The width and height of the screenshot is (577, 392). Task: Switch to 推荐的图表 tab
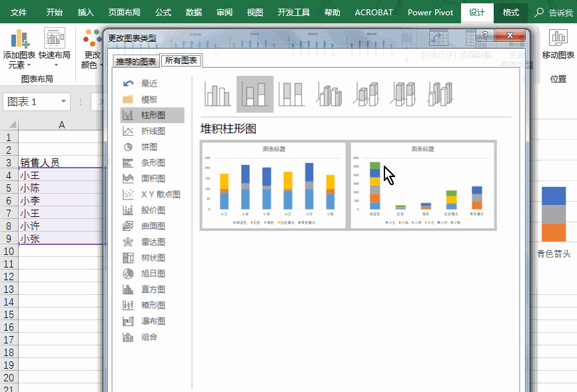coord(136,61)
